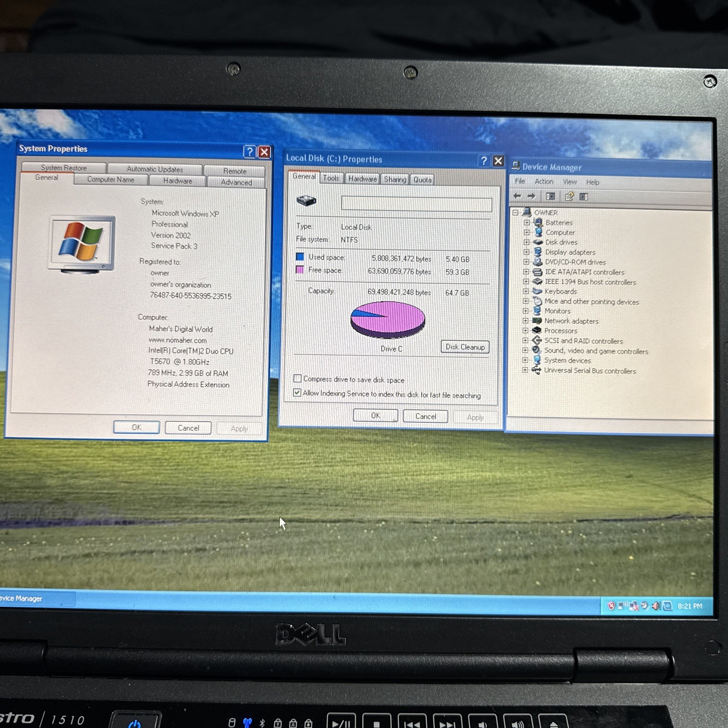Click the Properties help icon in Device Manager toolbar
This screenshot has width=728, height=728.
(569, 197)
